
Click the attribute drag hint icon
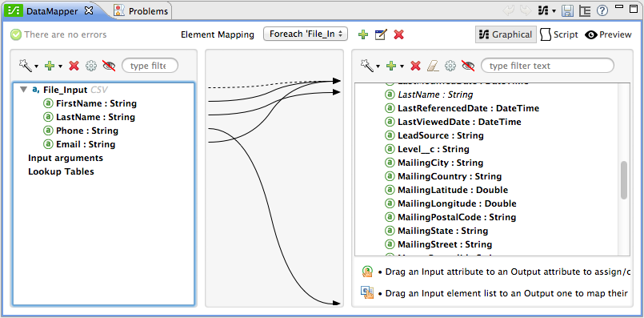click(367, 271)
